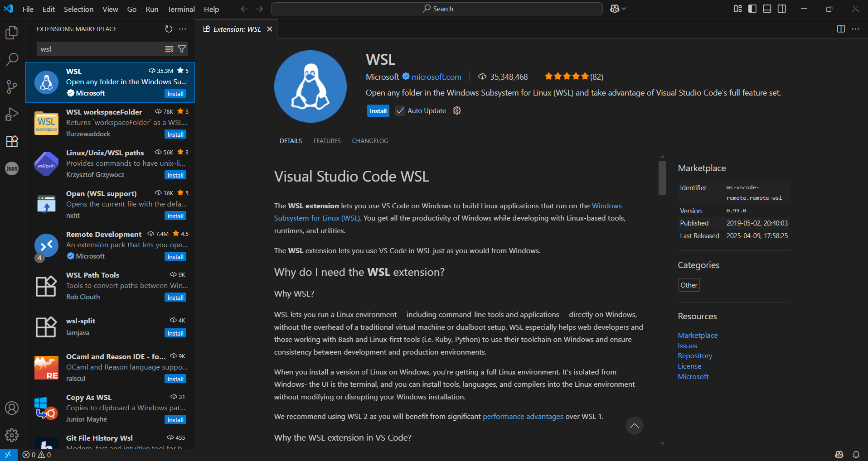Open the extension filter funnel
The image size is (868, 461).
click(x=182, y=49)
